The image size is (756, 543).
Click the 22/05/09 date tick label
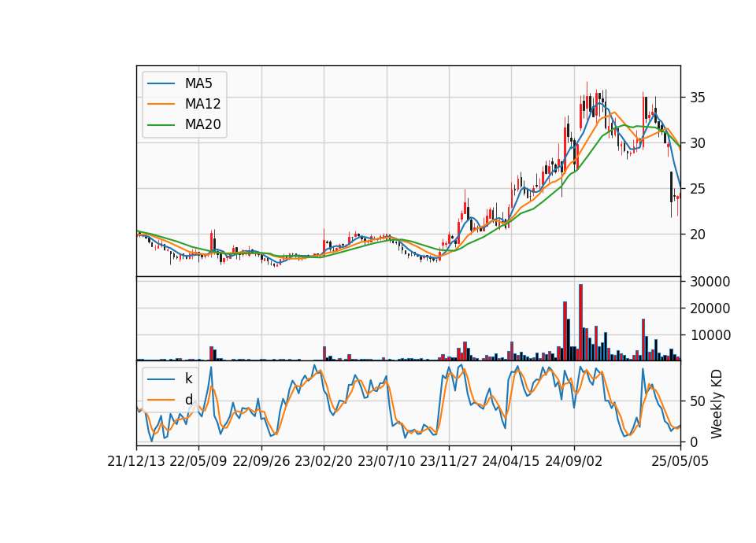point(198,461)
